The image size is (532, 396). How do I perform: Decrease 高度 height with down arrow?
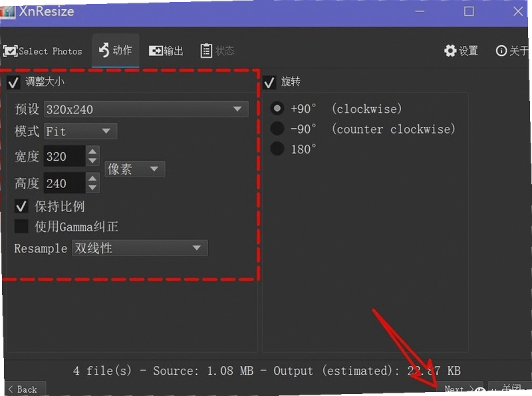point(92,188)
